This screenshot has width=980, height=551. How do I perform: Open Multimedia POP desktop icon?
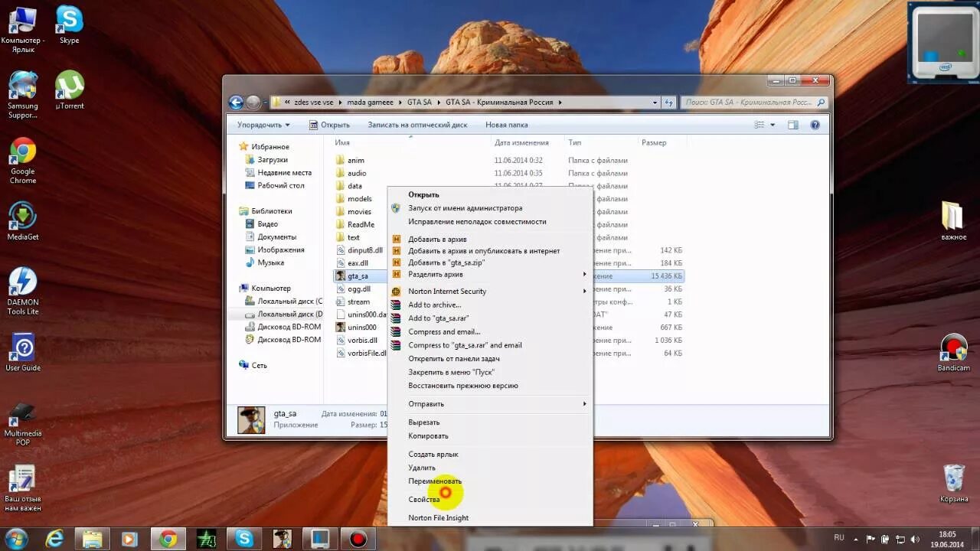(23, 423)
